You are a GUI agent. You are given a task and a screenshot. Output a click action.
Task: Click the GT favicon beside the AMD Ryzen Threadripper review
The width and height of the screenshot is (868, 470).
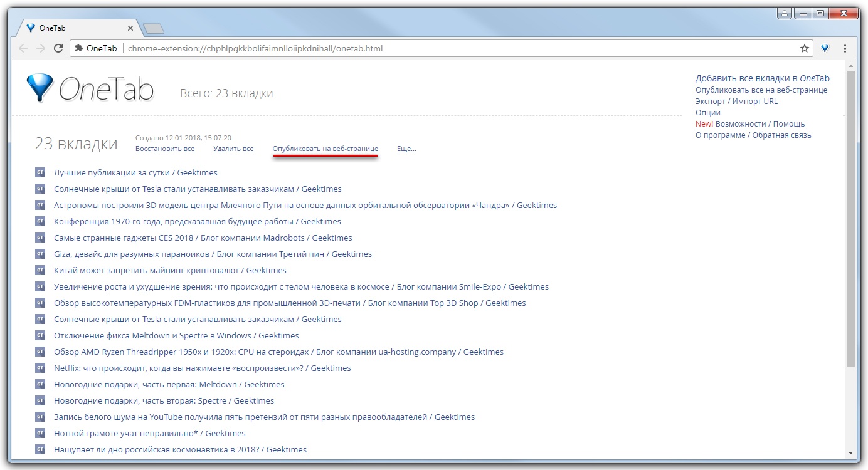(40, 352)
